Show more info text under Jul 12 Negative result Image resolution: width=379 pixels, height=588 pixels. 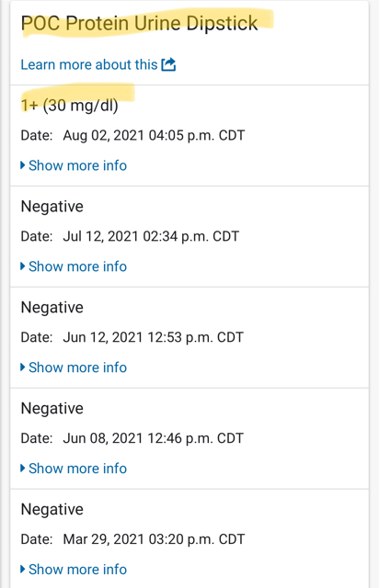(x=78, y=266)
